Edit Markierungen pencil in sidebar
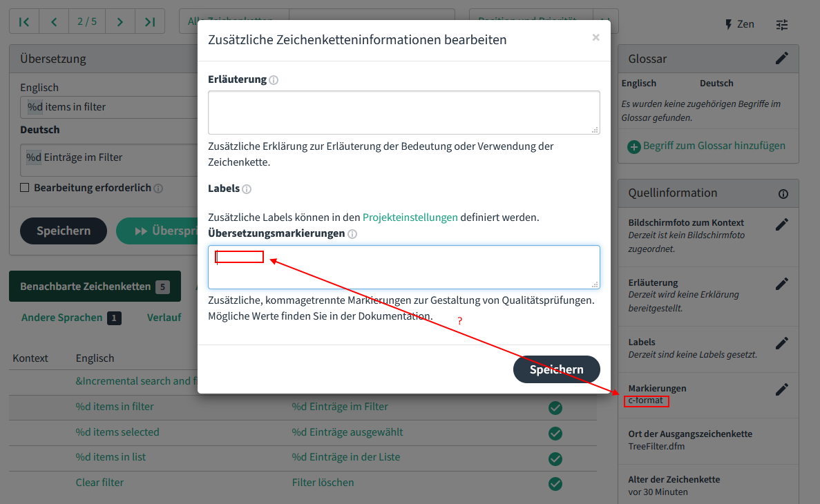The height and width of the screenshot is (504, 820). click(x=782, y=389)
